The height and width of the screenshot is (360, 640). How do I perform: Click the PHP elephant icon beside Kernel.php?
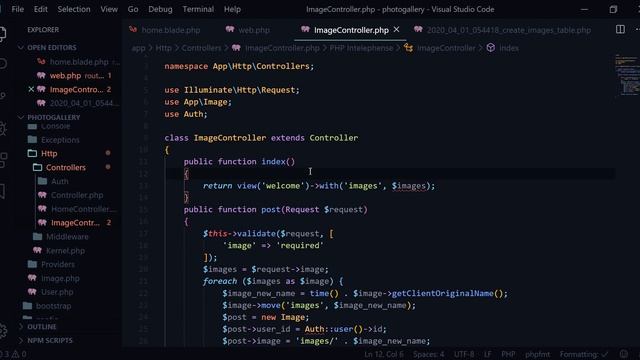pos(38,250)
